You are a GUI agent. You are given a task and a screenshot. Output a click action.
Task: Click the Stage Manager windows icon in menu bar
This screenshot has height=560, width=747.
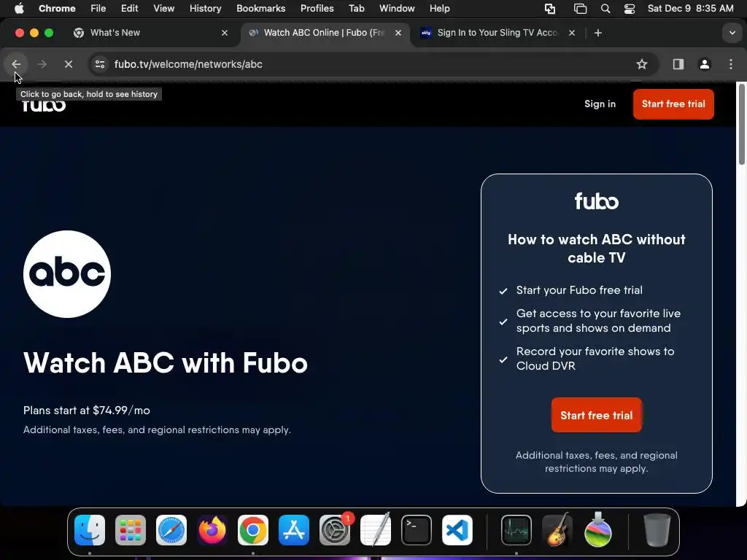pos(580,8)
